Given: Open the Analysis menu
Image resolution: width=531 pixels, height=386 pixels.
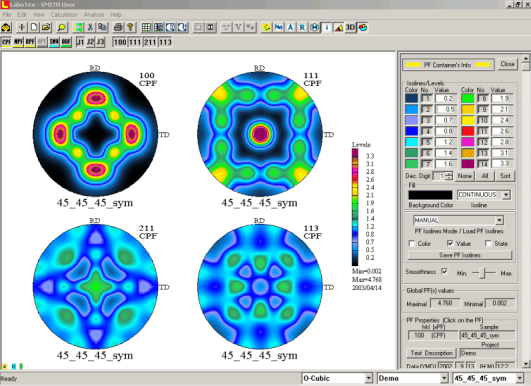Looking at the screenshot, I should pyautogui.click(x=94, y=15).
